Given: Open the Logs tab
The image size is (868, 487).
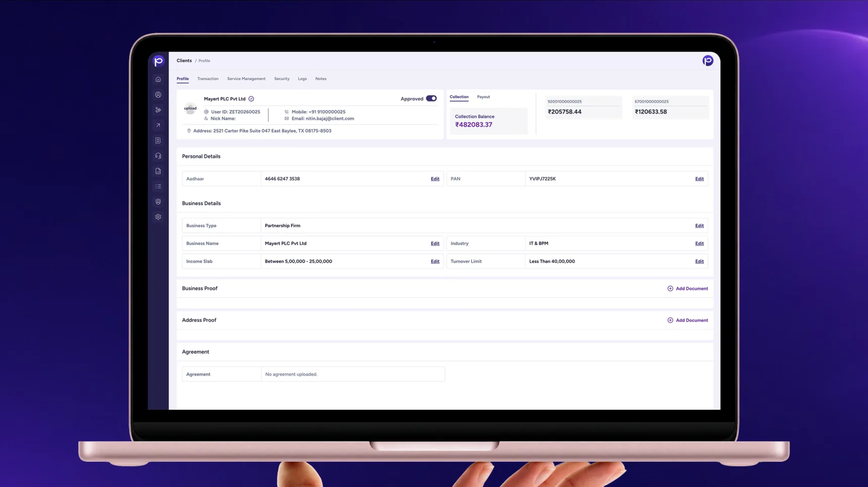Looking at the screenshot, I should (302, 79).
